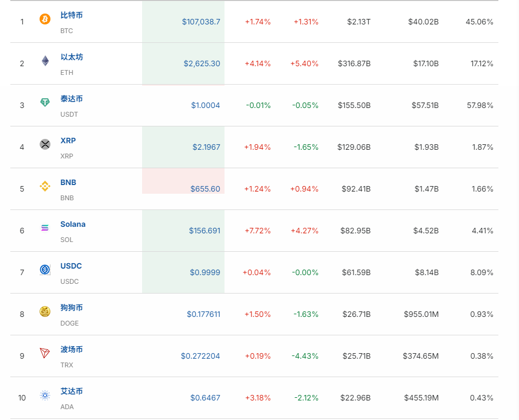Click Ethereum market cap $316.87B

[354, 63]
